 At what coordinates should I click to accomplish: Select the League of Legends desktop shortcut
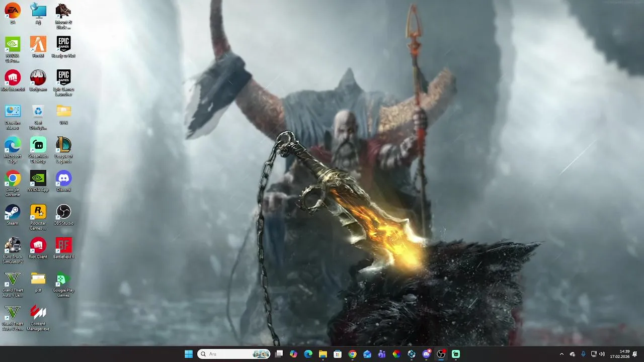[x=63, y=150]
